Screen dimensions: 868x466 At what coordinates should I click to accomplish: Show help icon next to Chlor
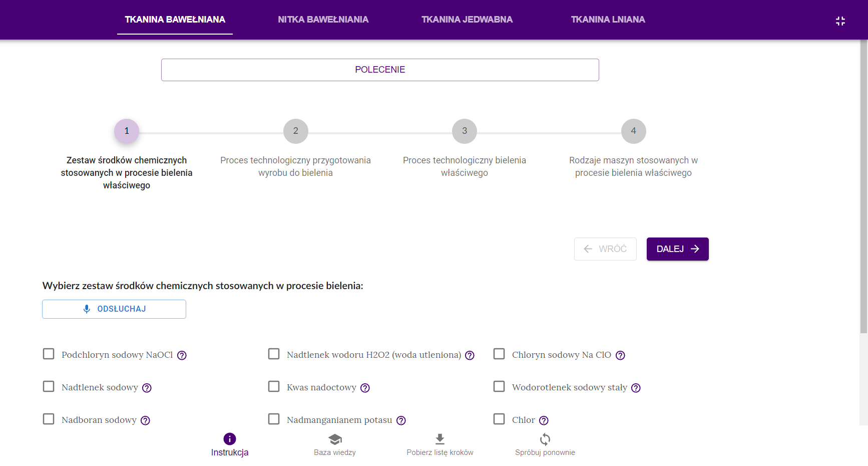tap(544, 420)
